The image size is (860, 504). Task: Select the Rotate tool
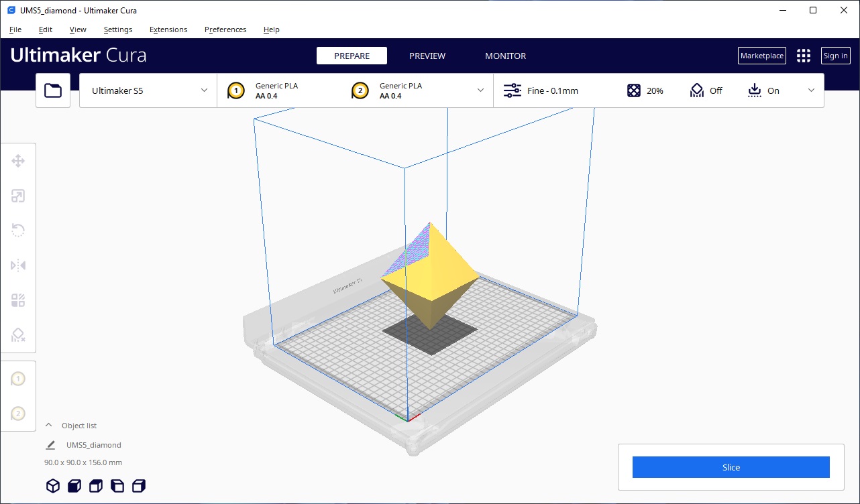[x=18, y=231]
